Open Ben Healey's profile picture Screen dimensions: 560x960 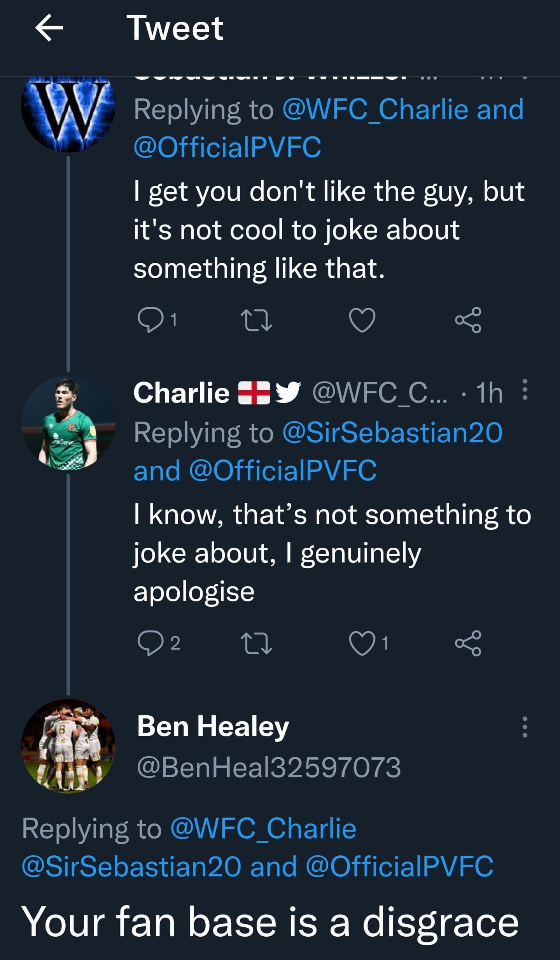tap(68, 746)
